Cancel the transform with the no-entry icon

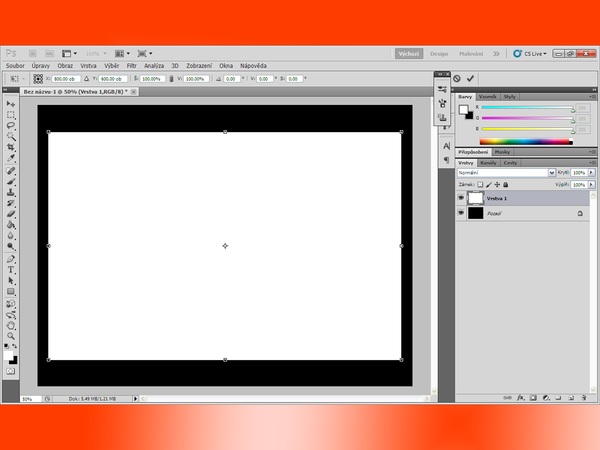pyautogui.click(x=457, y=78)
